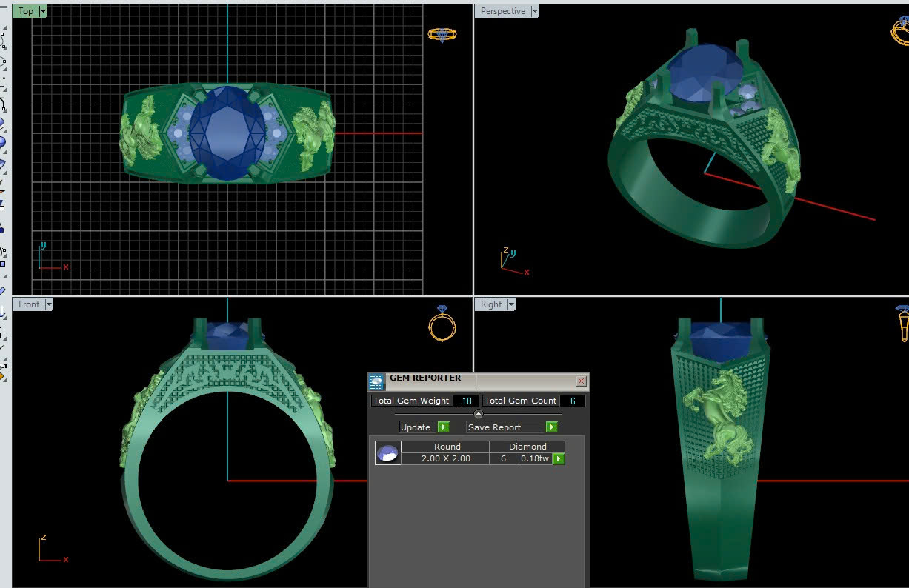
Task: Expand the Front viewport dropdown arrow
Action: (x=49, y=304)
